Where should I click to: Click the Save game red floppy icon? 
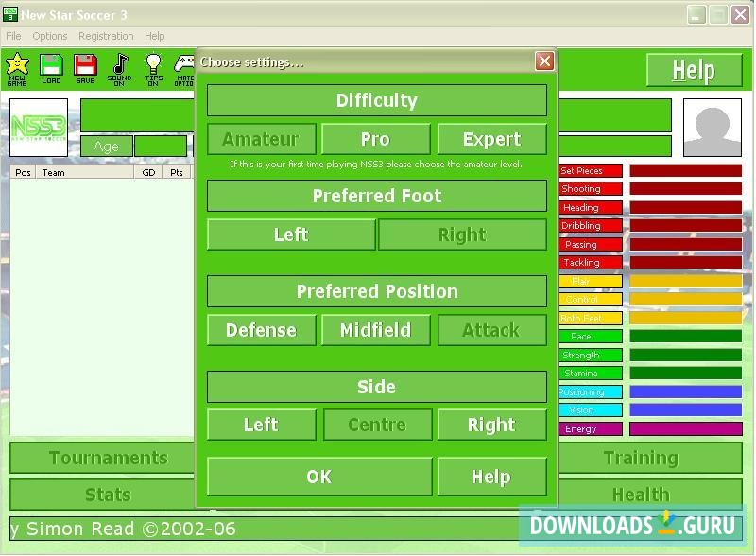click(x=85, y=70)
